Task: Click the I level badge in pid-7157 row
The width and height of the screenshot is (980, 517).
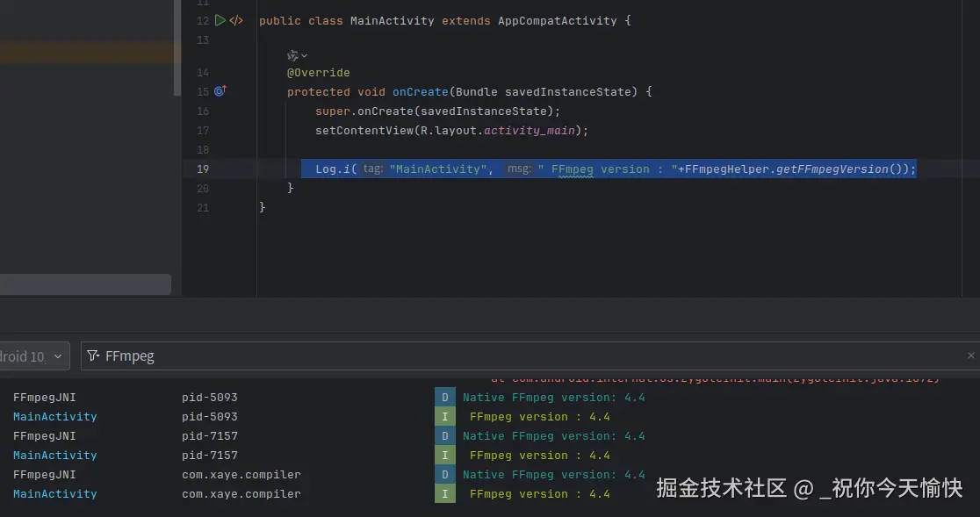Action: coord(445,456)
